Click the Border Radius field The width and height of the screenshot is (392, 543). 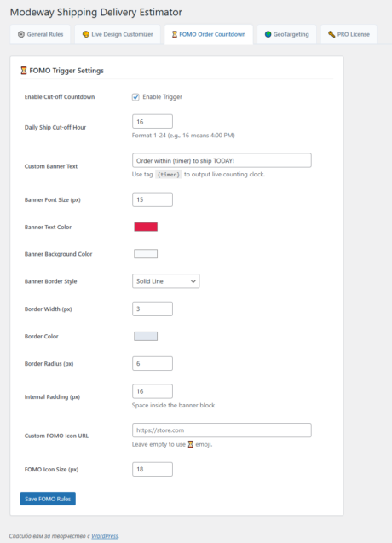click(153, 364)
